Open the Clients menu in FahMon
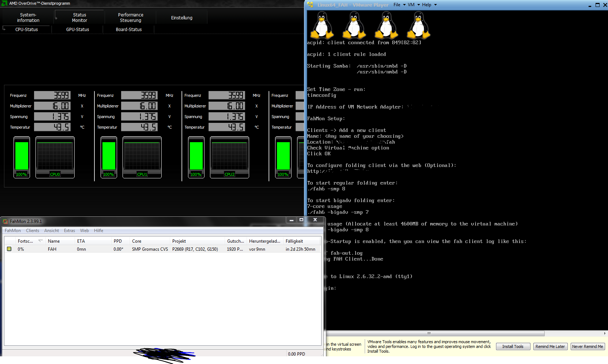This screenshot has height=364, width=608. click(33, 231)
